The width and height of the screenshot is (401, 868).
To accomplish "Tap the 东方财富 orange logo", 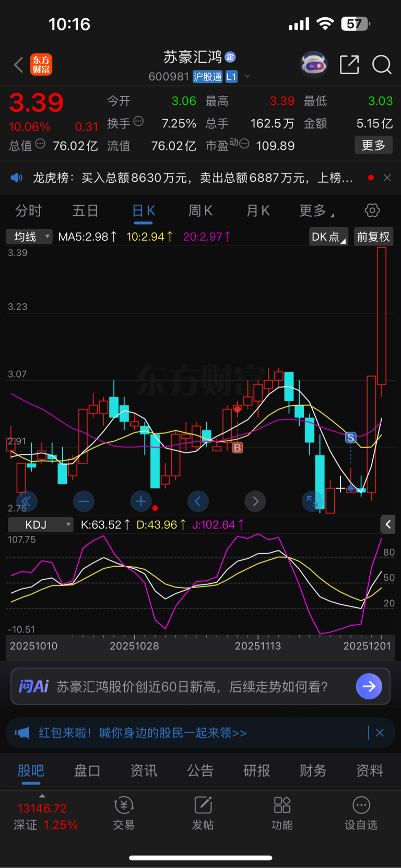I will 41,65.
